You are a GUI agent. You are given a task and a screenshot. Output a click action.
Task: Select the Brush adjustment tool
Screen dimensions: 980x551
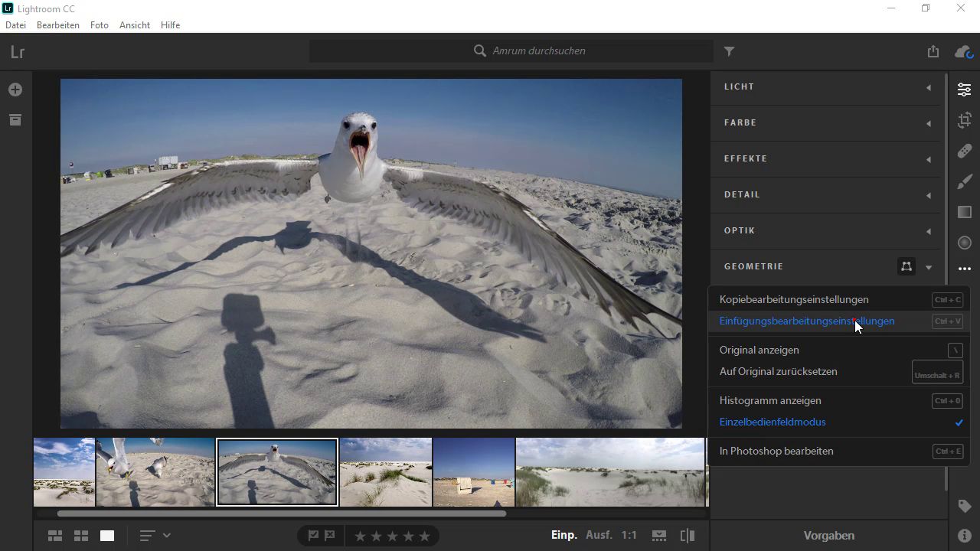click(964, 181)
